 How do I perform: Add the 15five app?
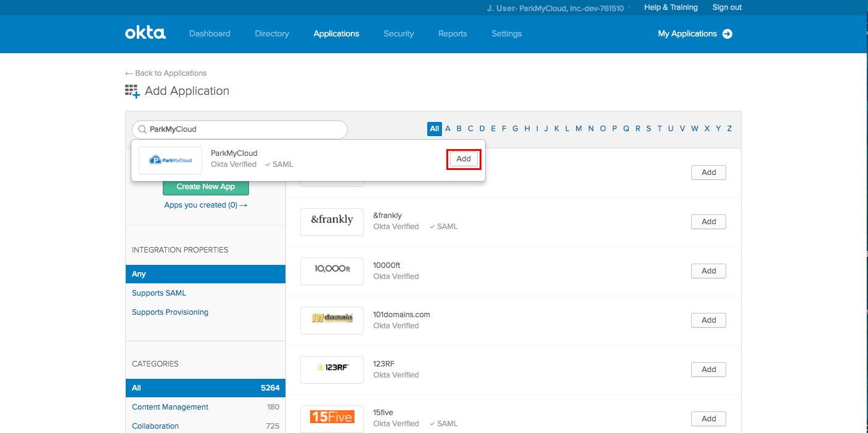(708, 419)
